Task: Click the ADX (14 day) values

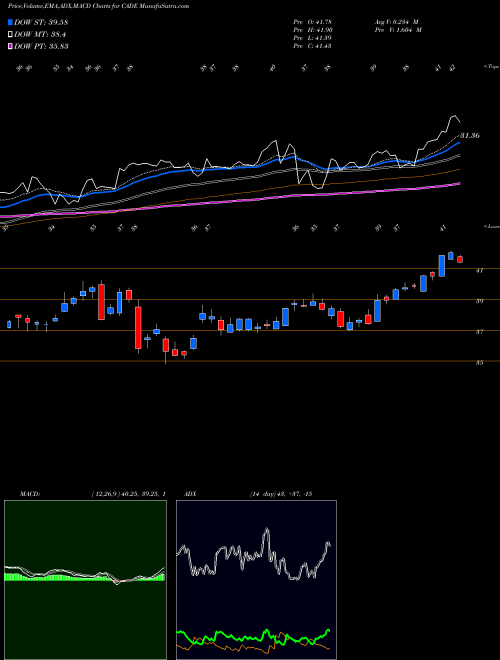Action: pyautogui.click(x=281, y=494)
